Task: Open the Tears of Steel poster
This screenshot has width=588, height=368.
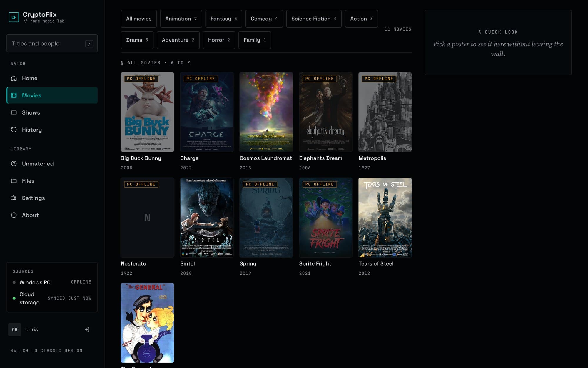Action: (x=385, y=217)
